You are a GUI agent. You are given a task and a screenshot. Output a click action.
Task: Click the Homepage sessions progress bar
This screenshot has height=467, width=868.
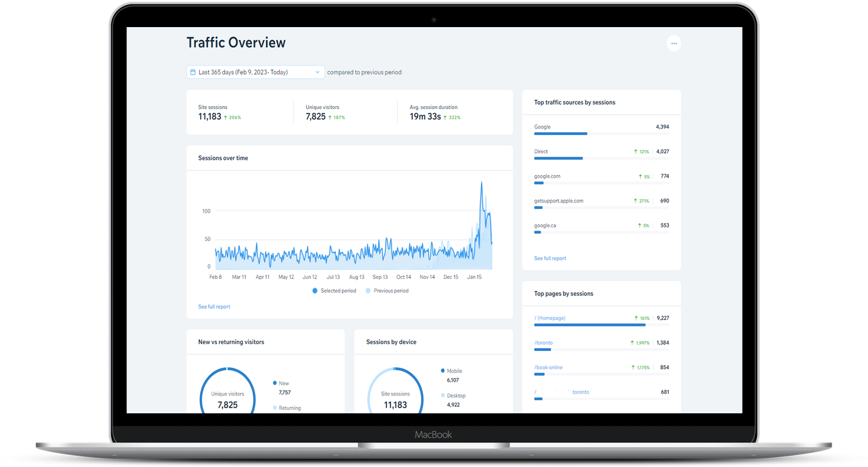coord(601,325)
